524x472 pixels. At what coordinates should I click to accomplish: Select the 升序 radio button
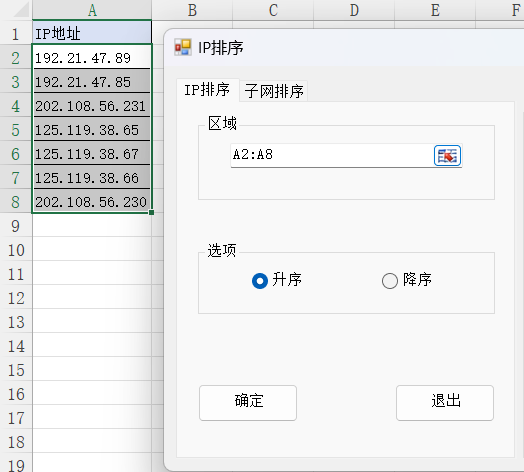[260, 280]
